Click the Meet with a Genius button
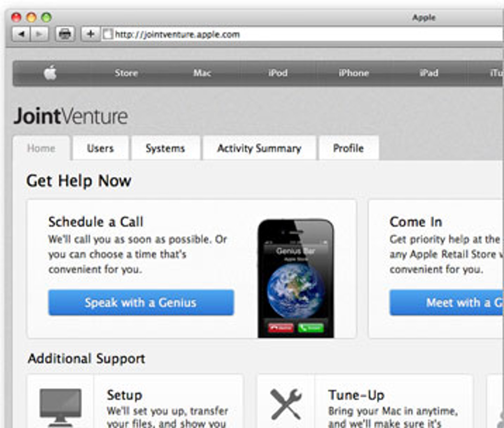 click(x=447, y=302)
